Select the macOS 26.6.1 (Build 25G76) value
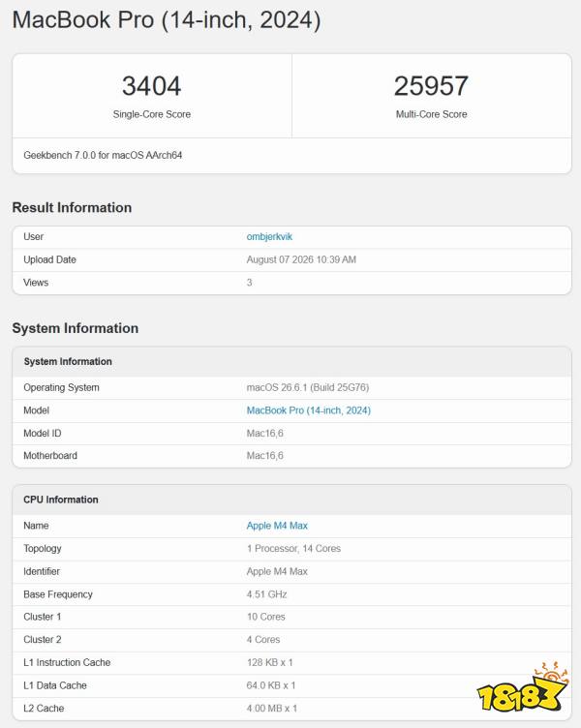This screenshot has height=728, width=581. click(308, 387)
